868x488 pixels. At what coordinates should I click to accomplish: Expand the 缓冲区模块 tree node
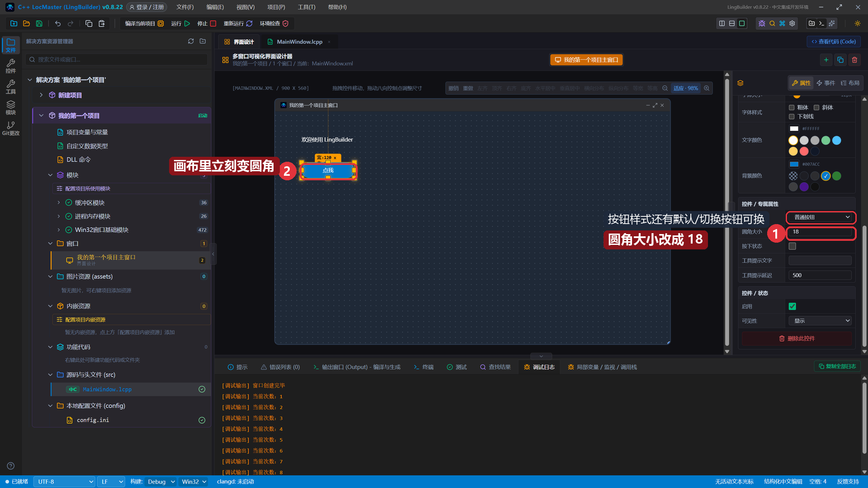point(58,202)
